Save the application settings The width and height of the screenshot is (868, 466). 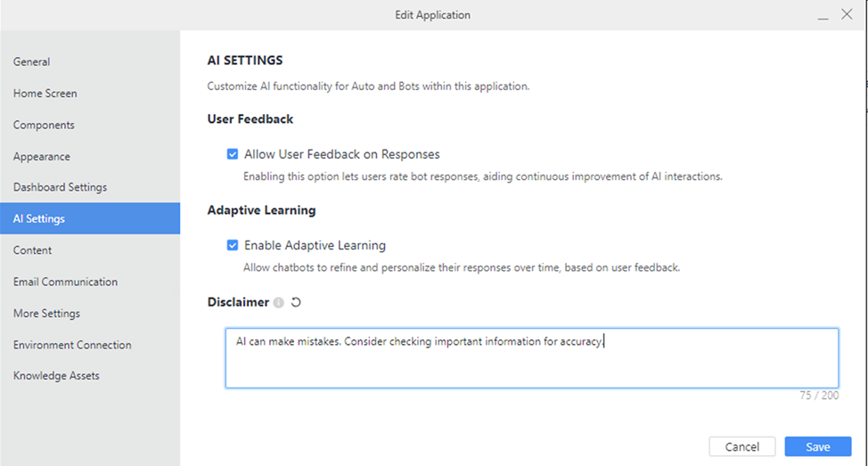point(817,447)
